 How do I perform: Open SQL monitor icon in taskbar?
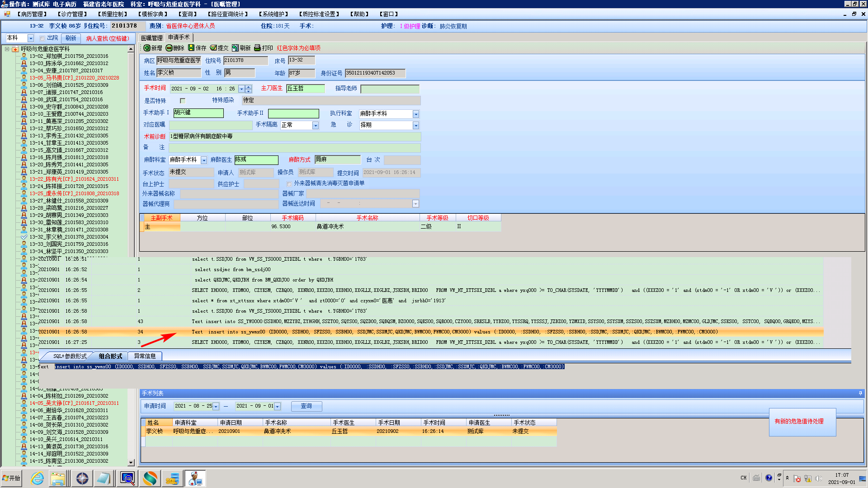click(x=127, y=478)
